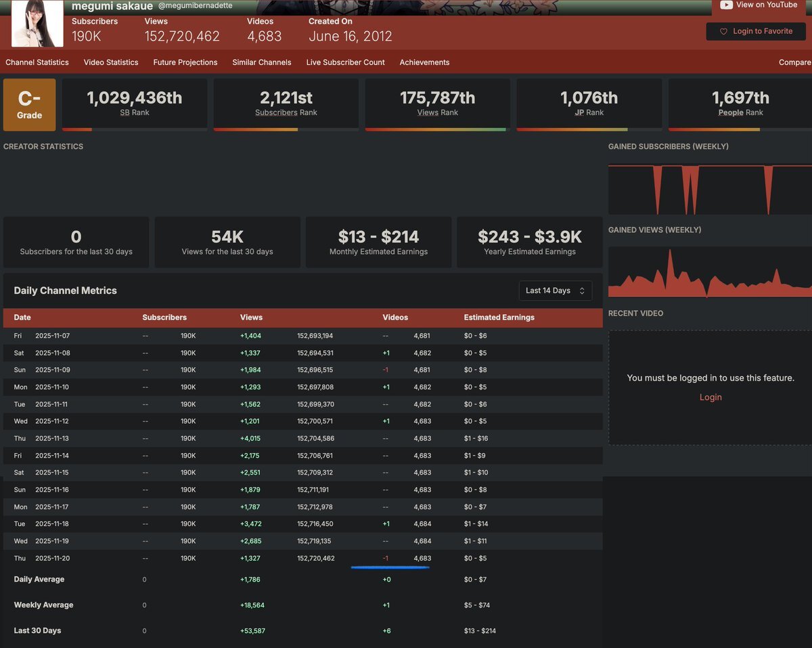Click the YouTube icon in View on YouTube
The width and height of the screenshot is (812, 648).
pyautogui.click(x=726, y=5)
